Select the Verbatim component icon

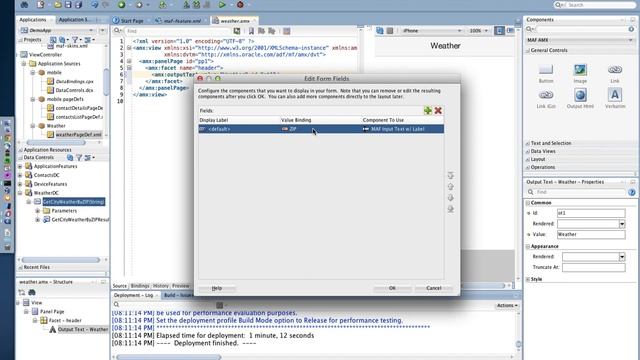615,95
